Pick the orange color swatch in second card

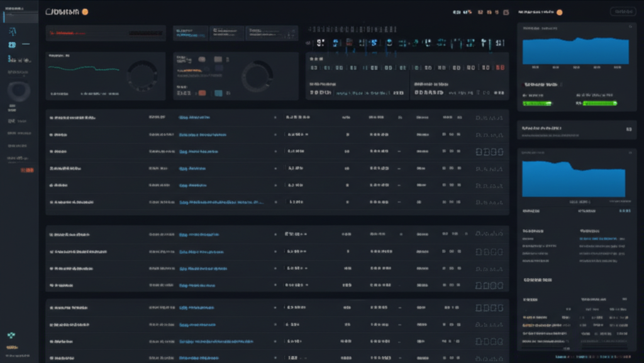point(202,93)
